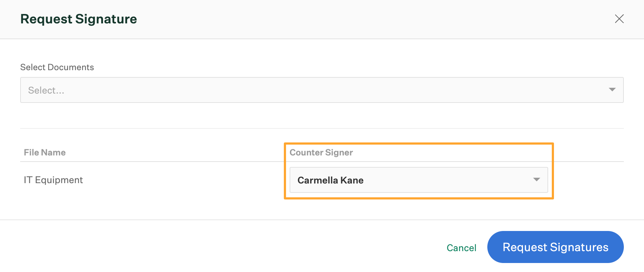
Task: Open the Select Documents dropdown field
Action: (x=322, y=90)
